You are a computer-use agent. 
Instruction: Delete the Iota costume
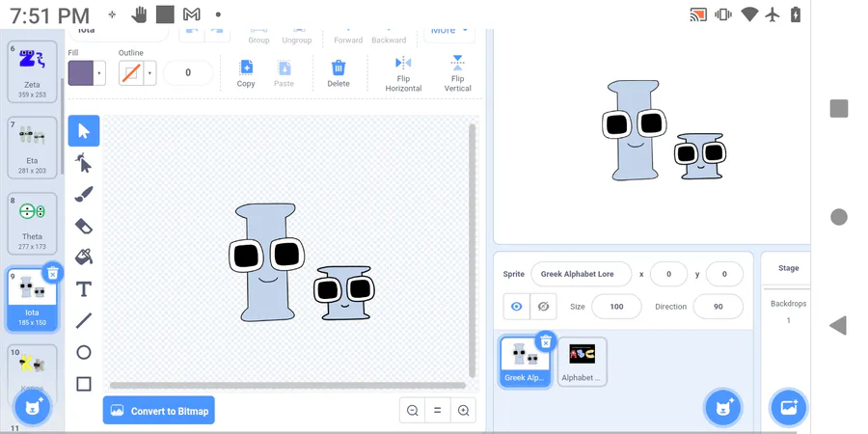[x=53, y=273]
